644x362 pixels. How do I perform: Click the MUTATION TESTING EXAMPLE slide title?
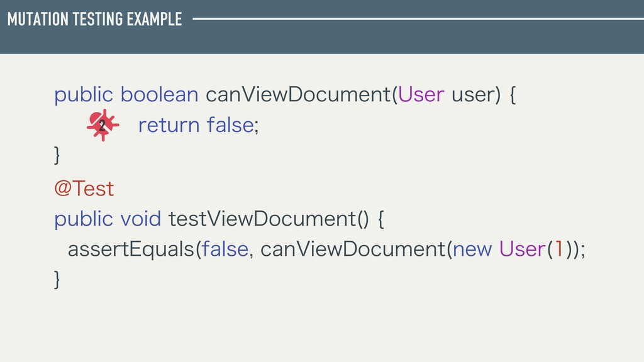coord(94,19)
